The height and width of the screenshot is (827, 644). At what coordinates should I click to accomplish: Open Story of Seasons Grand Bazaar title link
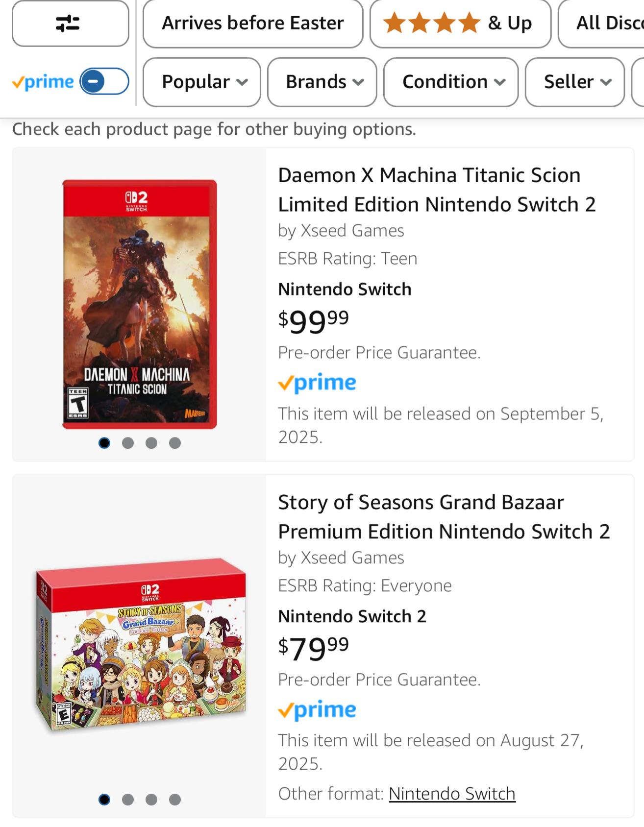pos(444,517)
